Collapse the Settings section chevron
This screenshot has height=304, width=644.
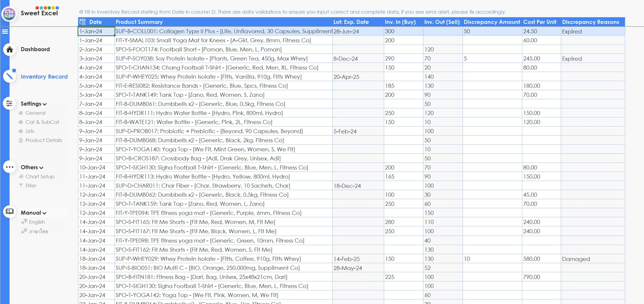(45, 104)
